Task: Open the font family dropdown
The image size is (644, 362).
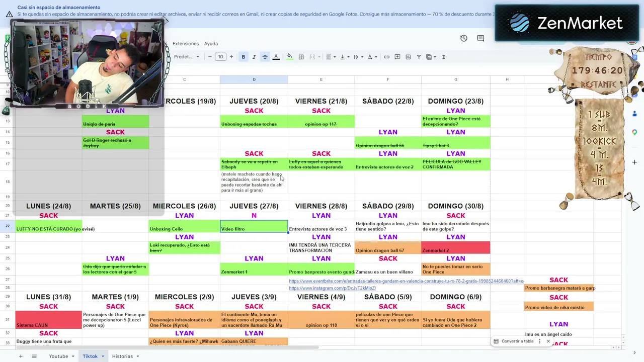Action: pos(187,57)
